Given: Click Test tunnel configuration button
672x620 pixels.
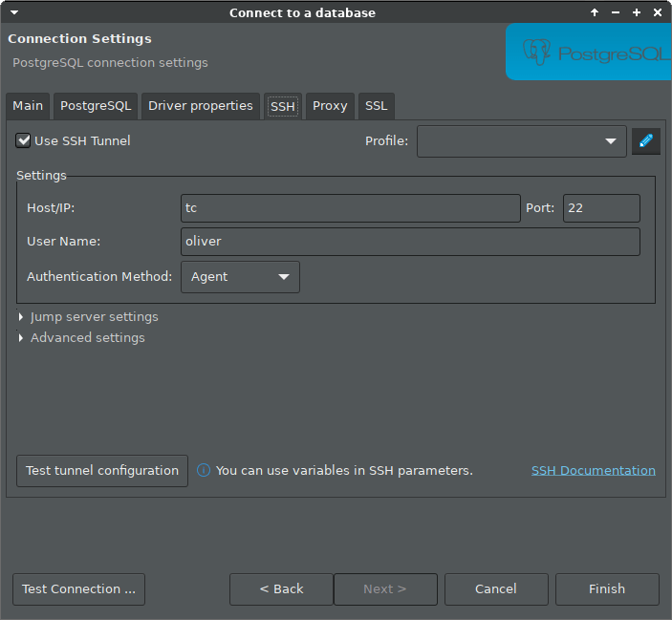Looking at the screenshot, I should pyautogui.click(x=102, y=470).
